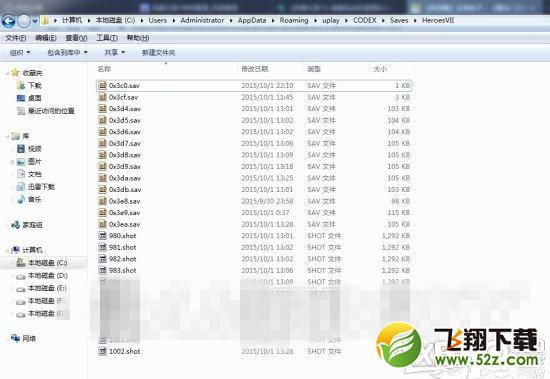Open the 共享 dropdown
The height and width of the screenshot is (379, 550).
pos(115,53)
